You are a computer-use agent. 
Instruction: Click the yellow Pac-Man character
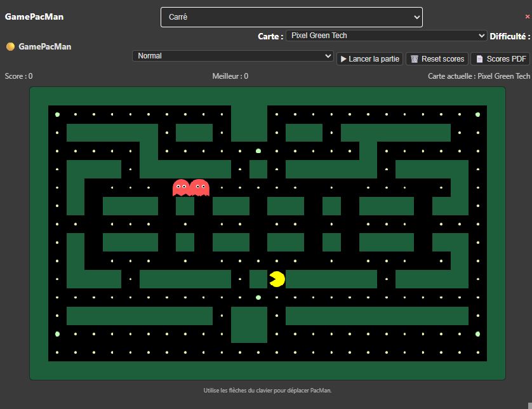point(277,279)
